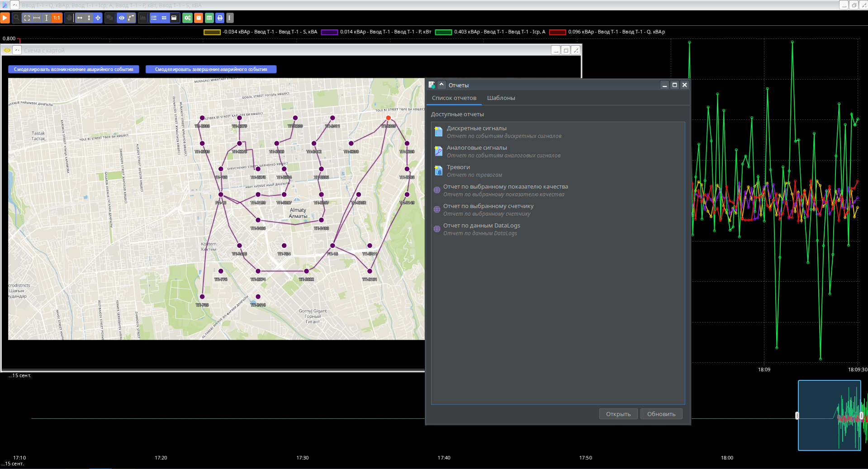Image resolution: width=868 pixels, height=469 pixels.
Task: Click the Обновить button
Action: point(661,414)
